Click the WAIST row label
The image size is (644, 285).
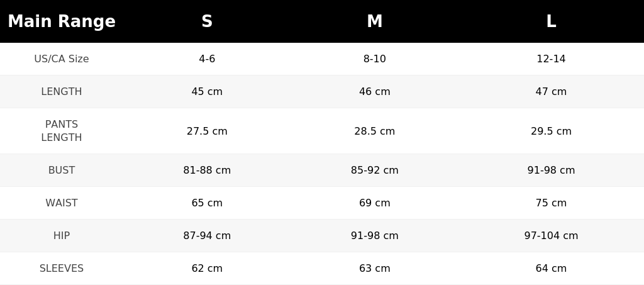coord(62,203)
